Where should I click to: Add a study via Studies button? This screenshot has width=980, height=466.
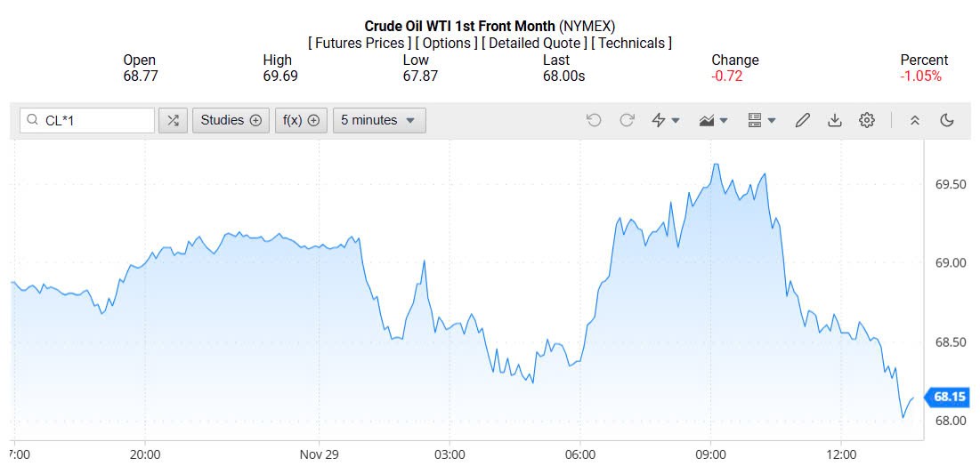(x=231, y=120)
